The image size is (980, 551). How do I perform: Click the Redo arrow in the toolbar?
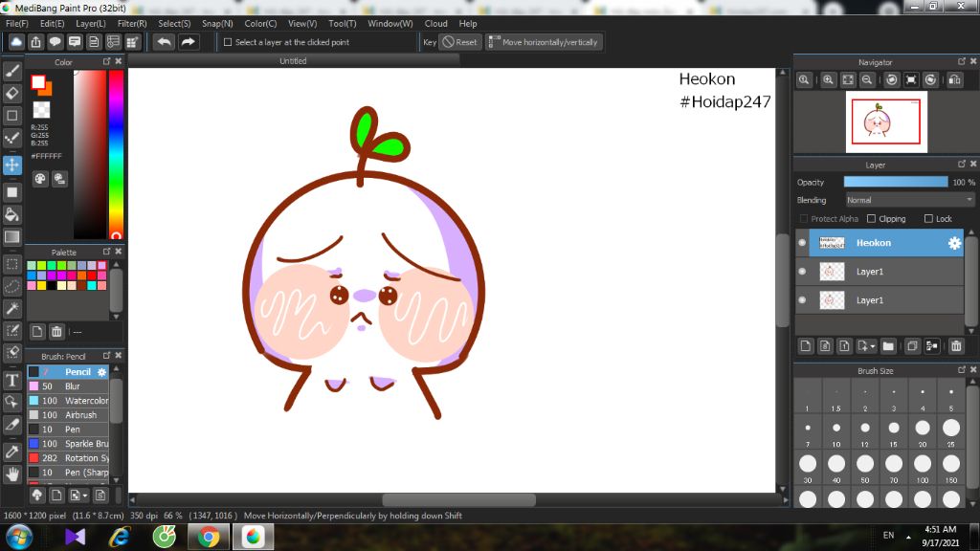pos(188,42)
